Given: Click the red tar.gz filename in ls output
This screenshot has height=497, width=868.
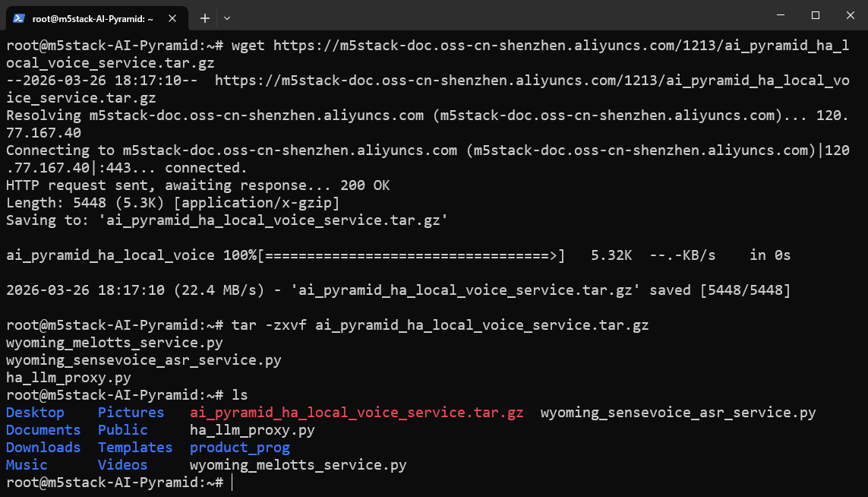Looking at the screenshot, I should tap(356, 413).
